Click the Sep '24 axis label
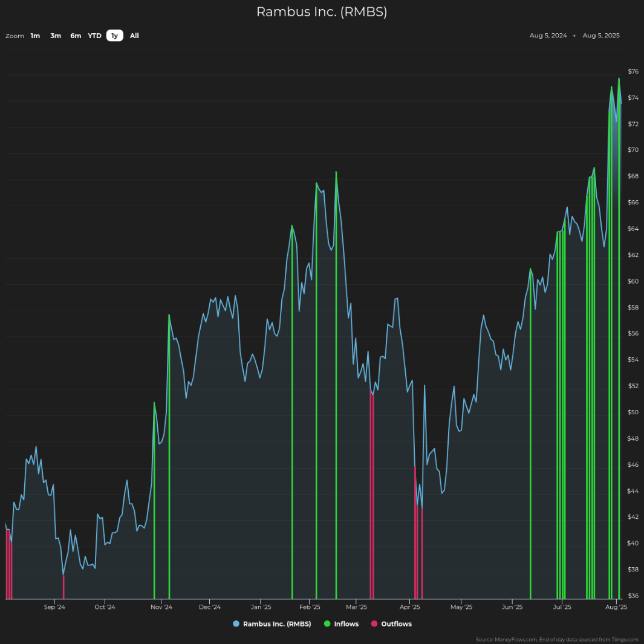The height and width of the screenshot is (644, 644). coord(54,607)
